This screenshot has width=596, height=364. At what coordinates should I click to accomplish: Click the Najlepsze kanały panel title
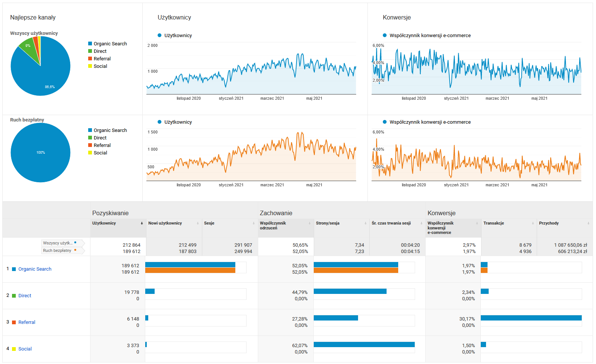[33, 18]
